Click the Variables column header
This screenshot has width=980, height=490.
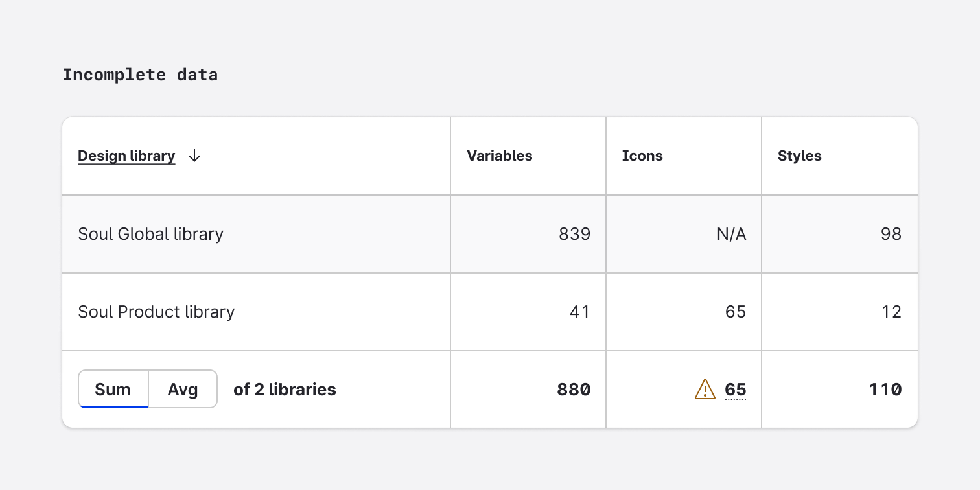(x=500, y=156)
